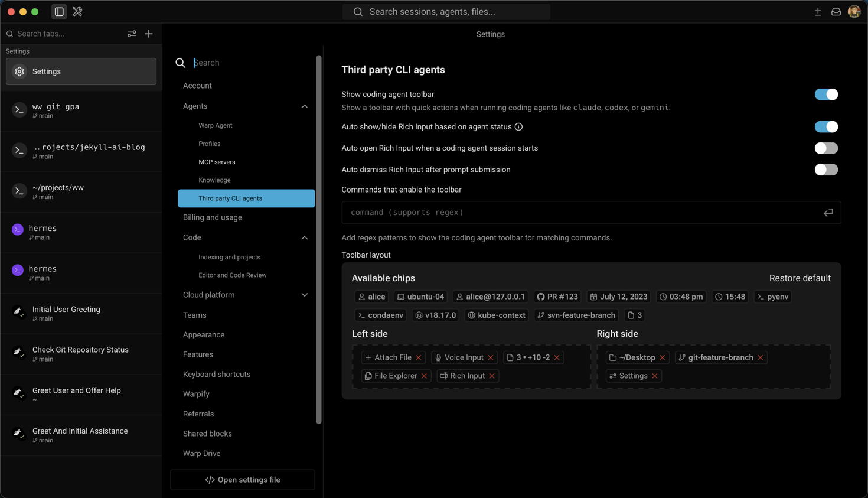
Task: Collapse the Agents settings section
Action: point(305,106)
